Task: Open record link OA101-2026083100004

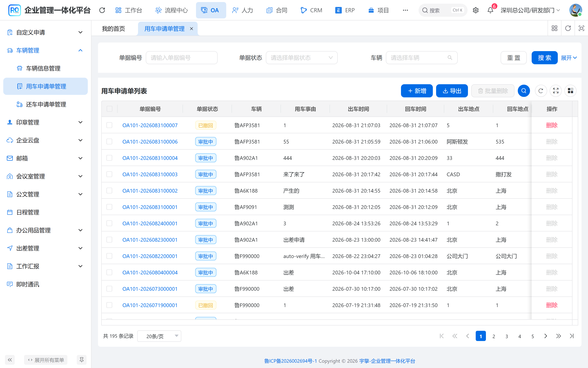Action: [150, 158]
